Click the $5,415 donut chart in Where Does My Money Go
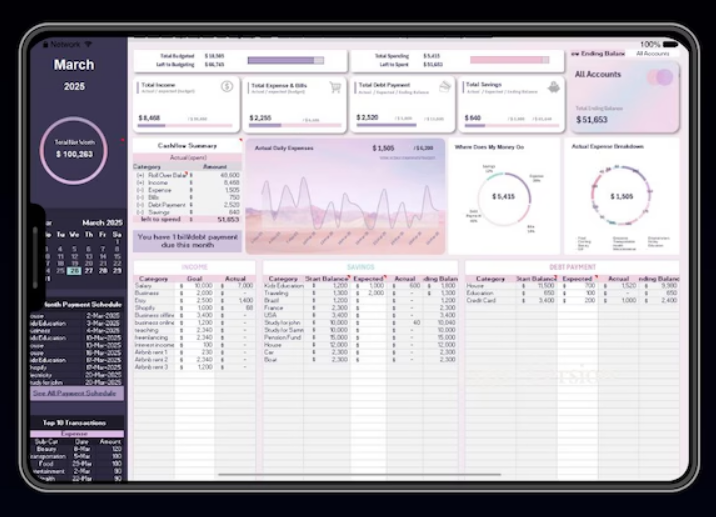 tap(504, 198)
